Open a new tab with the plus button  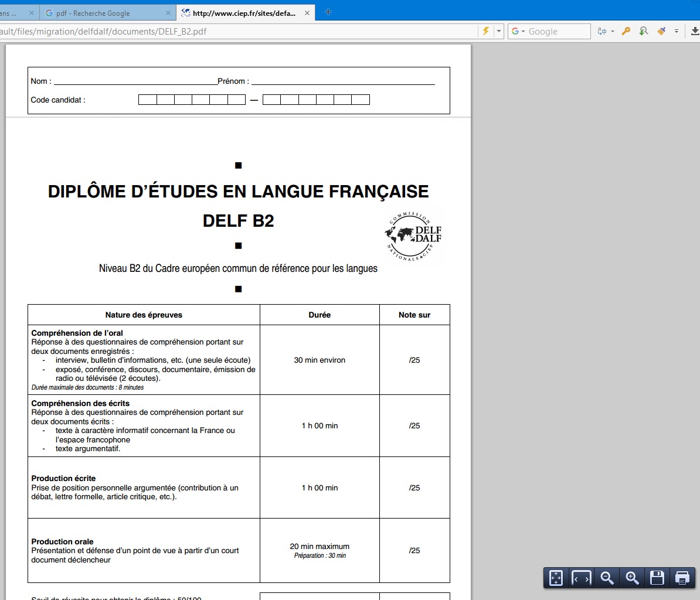point(328,12)
